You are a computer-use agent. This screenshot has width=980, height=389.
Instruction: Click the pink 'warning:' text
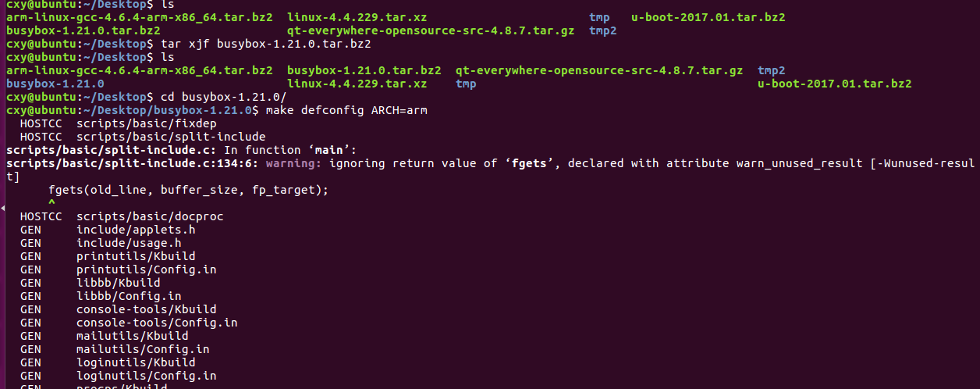[x=293, y=163]
